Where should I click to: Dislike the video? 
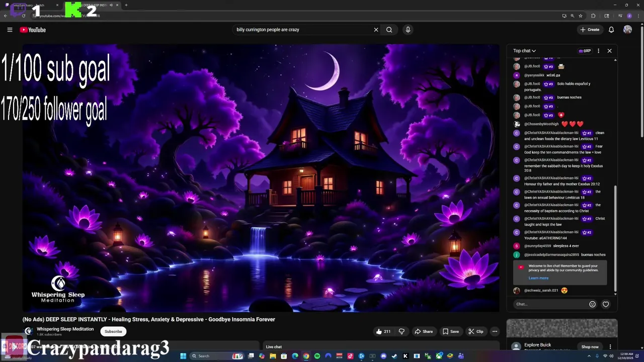[x=401, y=331]
